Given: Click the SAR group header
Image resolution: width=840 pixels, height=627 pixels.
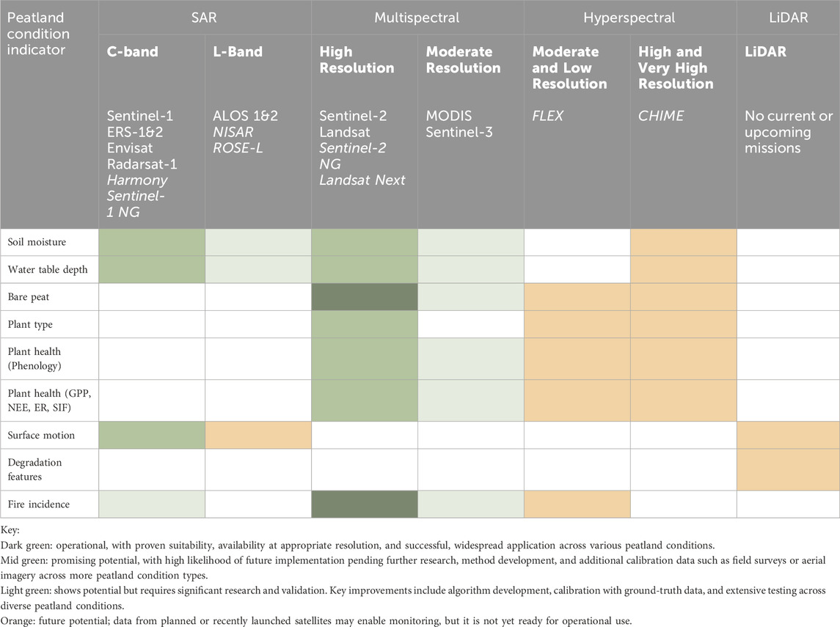Looking at the screenshot, I should [x=205, y=18].
